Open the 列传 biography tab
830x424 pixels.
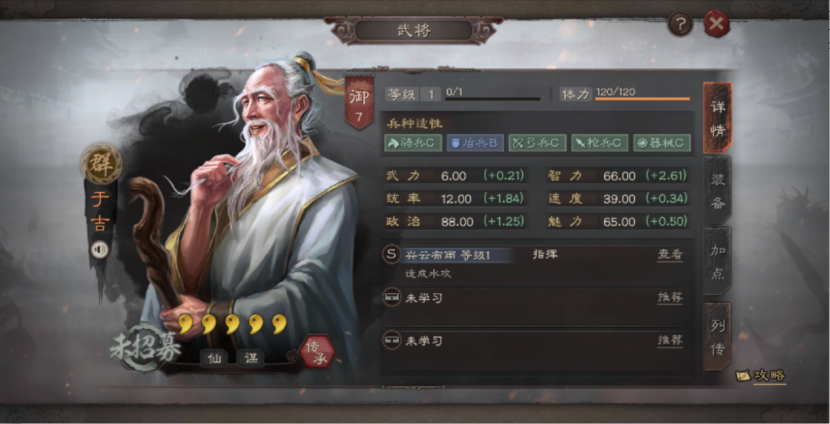tap(717, 336)
